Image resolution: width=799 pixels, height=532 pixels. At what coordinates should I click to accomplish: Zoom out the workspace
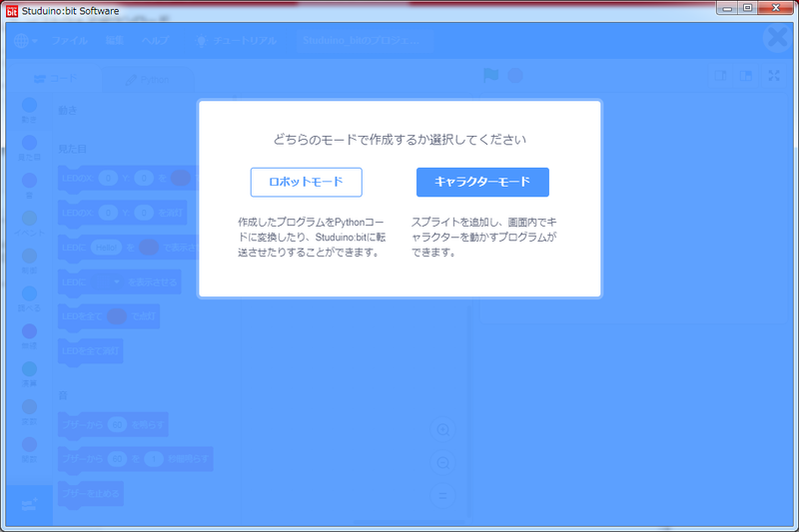[x=442, y=463]
